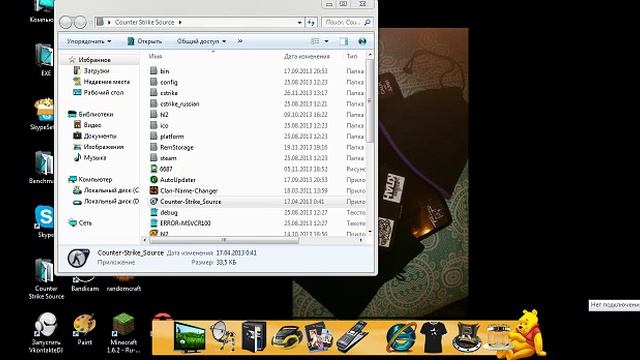
Task: Open the Paint desktop shortcut
Action: 84,330
